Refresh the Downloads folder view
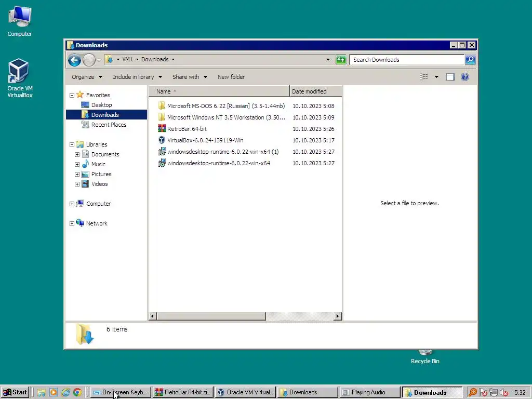The image size is (532, 399). pyautogui.click(x=341, y=60)
